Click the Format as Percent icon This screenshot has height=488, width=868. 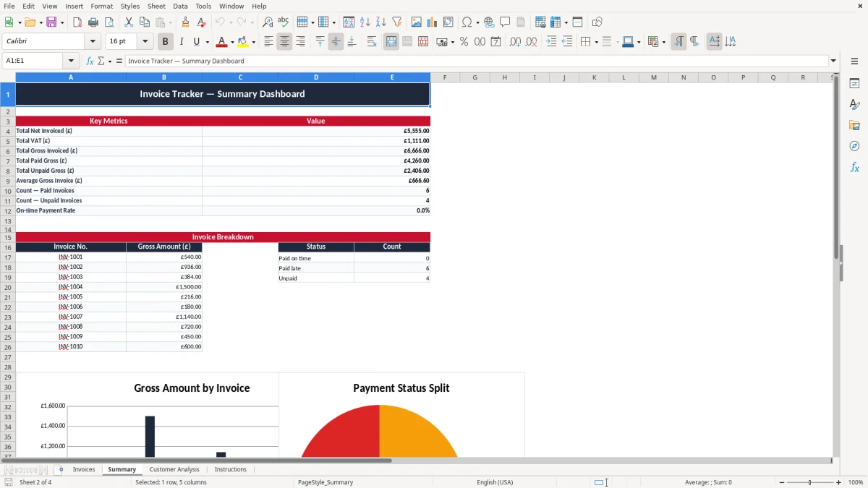pyautogui.click(x=464, y=42)
